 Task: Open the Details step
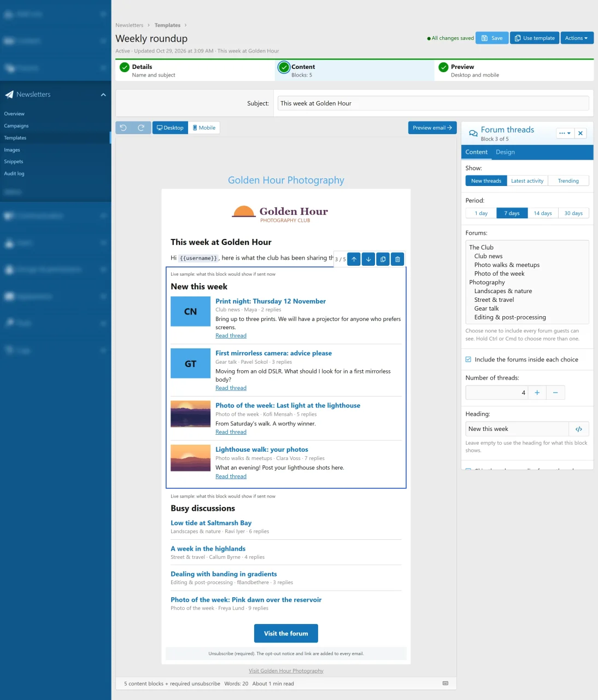(x=195, y=71)
